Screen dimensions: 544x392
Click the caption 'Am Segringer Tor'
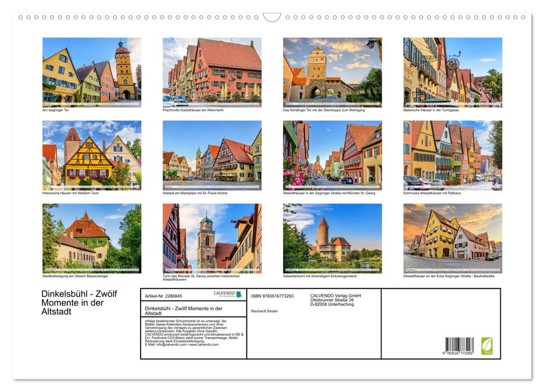pyautogui.click(x=55, y=110)
